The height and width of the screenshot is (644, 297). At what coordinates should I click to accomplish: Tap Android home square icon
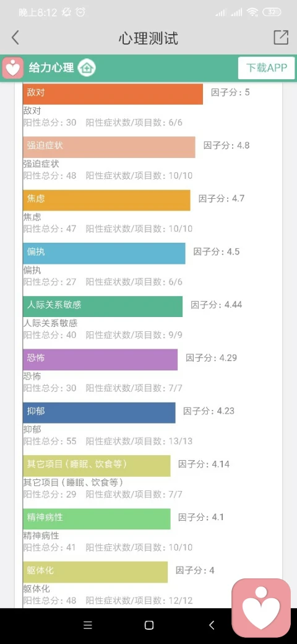point(149,625)
